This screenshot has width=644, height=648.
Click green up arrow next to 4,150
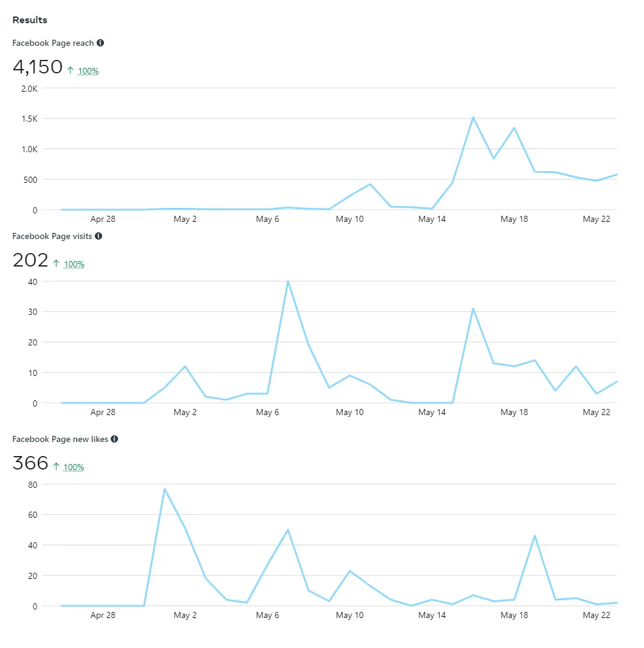pos(70,71)
